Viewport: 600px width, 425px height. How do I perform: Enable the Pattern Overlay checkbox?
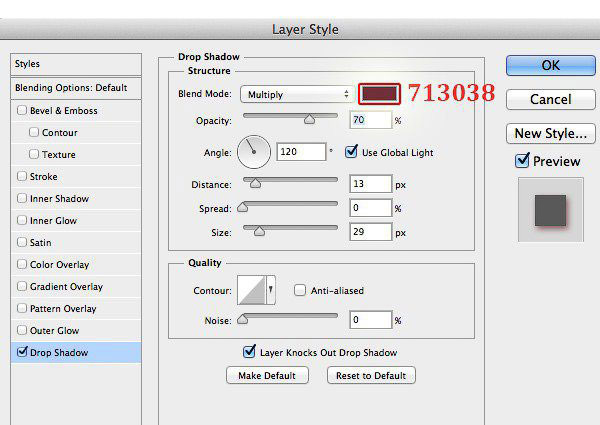coord(22,308)
